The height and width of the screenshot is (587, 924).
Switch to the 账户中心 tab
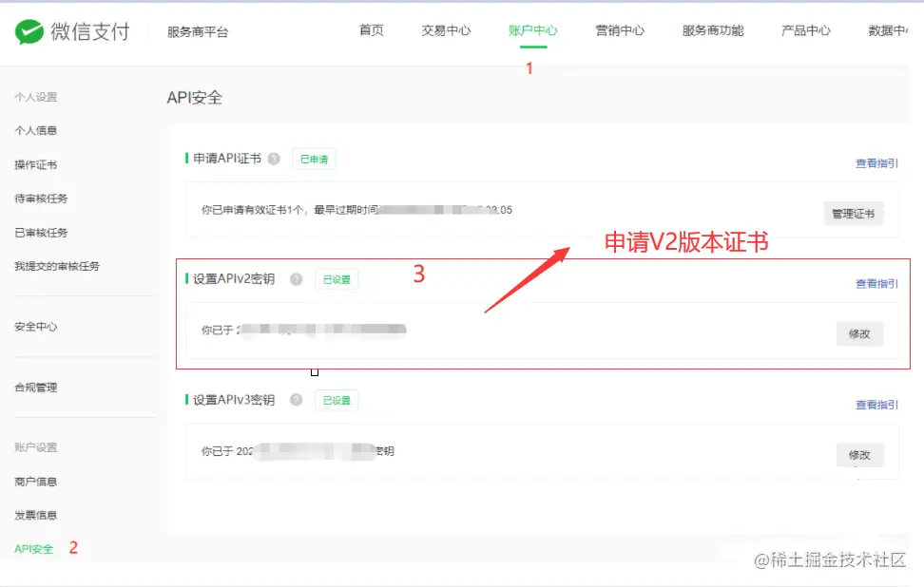[x=532, y=29]
